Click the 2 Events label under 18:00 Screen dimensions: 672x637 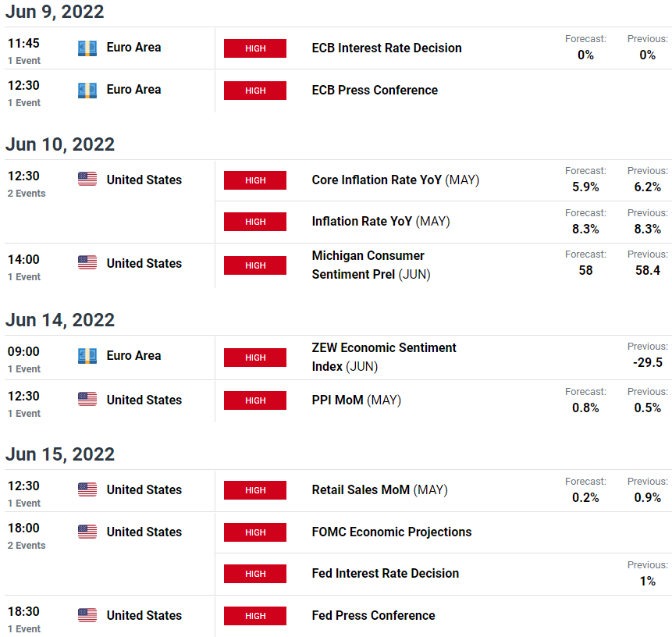27,545
